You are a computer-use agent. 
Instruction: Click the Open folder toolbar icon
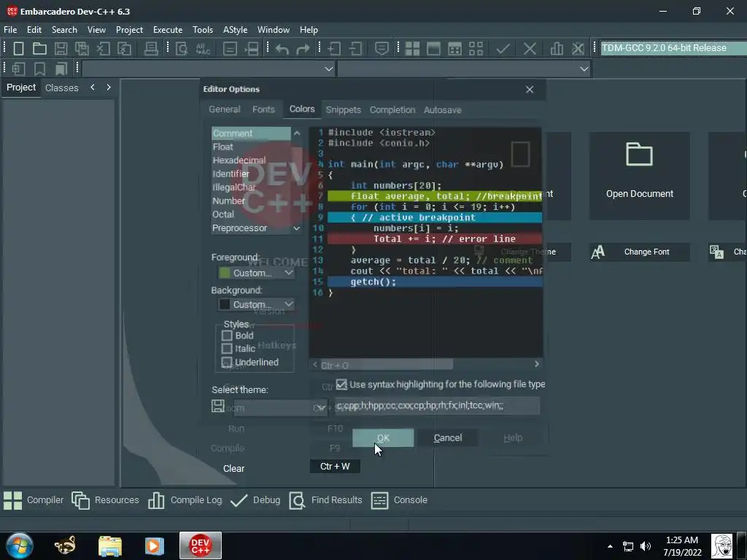click(x=39, y=49)
